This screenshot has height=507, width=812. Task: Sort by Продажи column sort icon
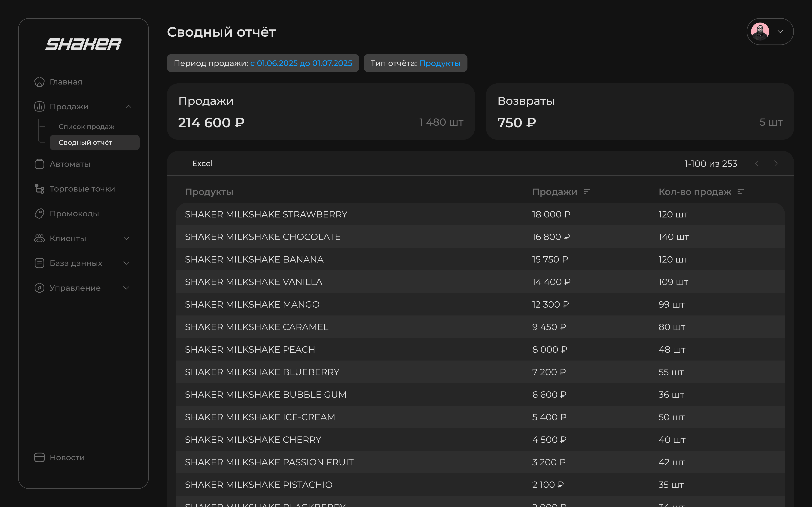pyautogui.click(x=586, y=192)
